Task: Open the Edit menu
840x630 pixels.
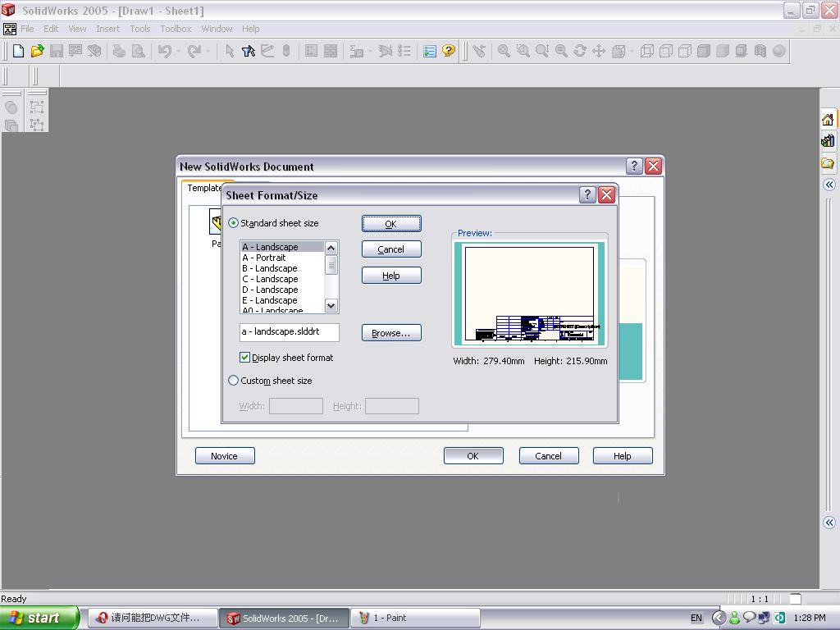Action: pos(51,29)
